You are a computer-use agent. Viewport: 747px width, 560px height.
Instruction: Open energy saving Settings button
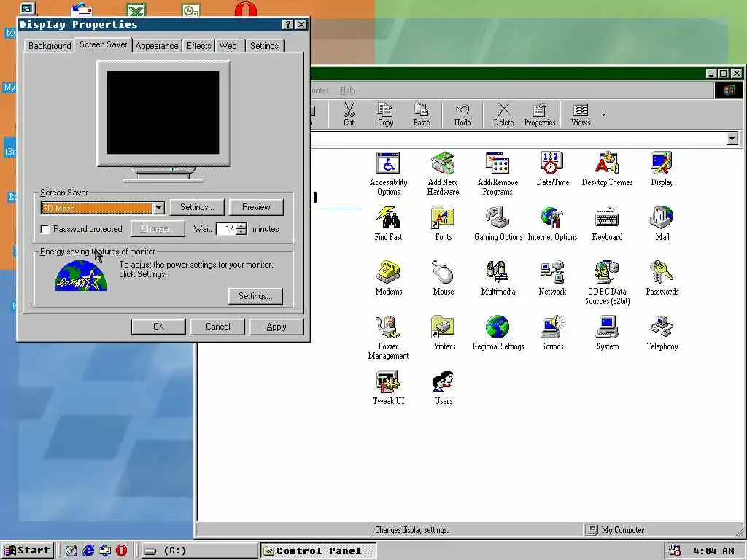[255, 296]
